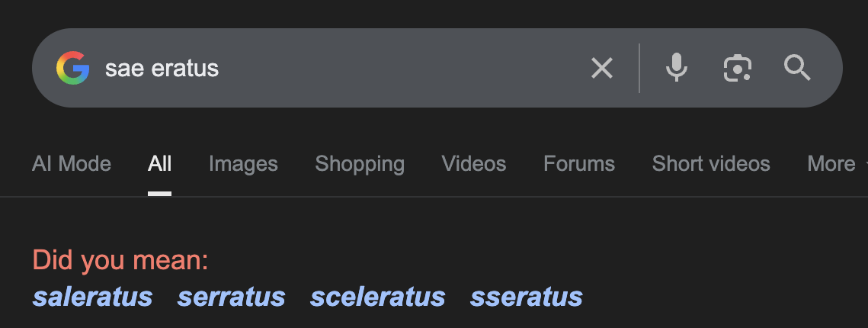Pick the 'sseratus' suggested spelling
Viewport: 868px width, 328px height.
527,297
